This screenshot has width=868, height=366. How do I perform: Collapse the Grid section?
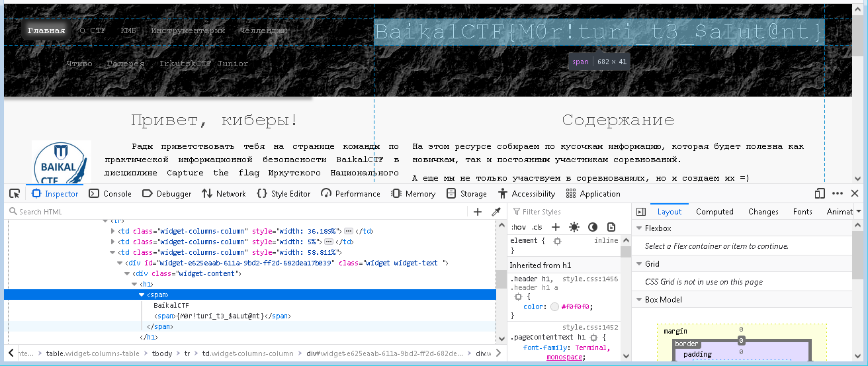639,264
